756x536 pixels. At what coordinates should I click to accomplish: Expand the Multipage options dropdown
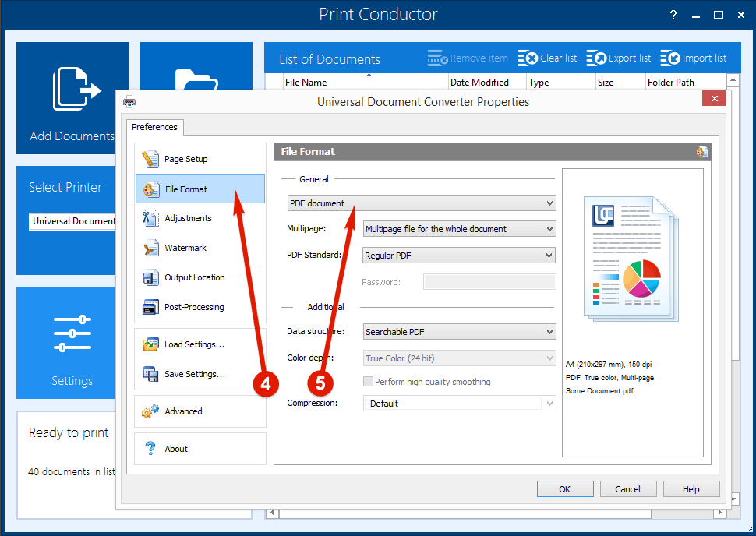[458, 229]
